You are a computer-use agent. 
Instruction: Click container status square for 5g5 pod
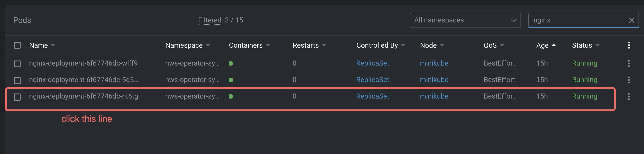pyautogui.click(x=231, y=80)
